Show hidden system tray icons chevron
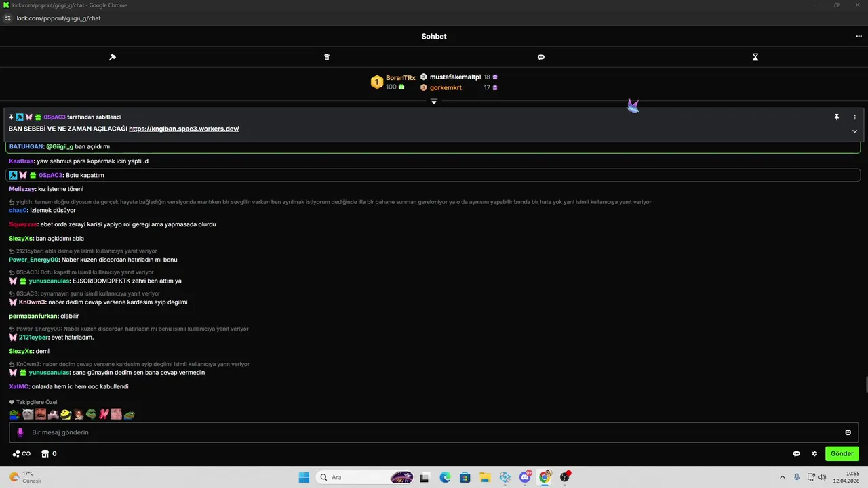Image resolution: width=868 pixels, height=488 pixels. coord(783,477)
